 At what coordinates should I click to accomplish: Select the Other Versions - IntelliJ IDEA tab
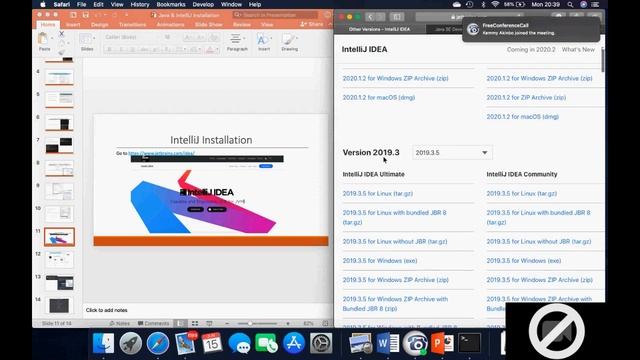379,29
